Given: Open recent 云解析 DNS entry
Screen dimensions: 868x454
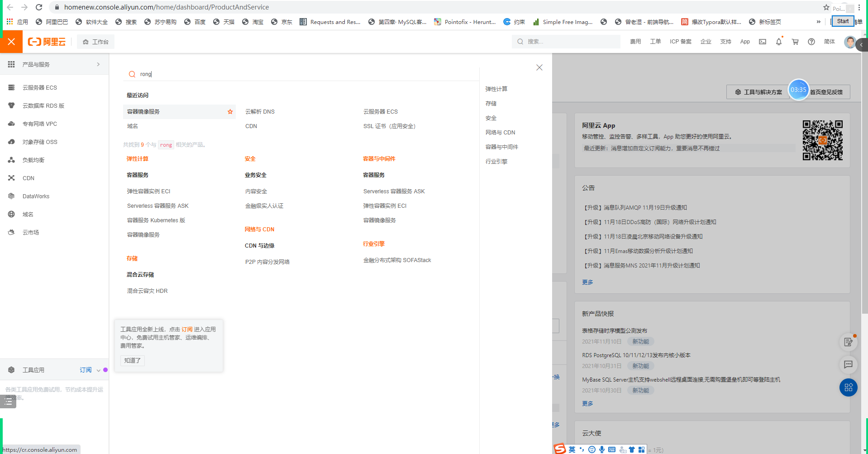Looking at the screenshot, I should 260,112.
